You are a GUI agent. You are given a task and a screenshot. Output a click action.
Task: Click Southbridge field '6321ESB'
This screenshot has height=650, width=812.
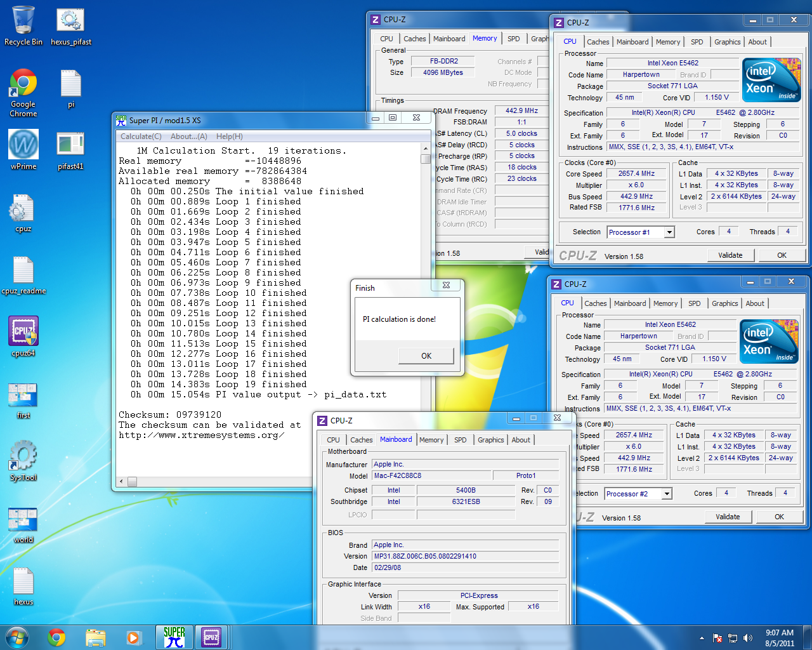pyautogui.click(x=466, y=501)
